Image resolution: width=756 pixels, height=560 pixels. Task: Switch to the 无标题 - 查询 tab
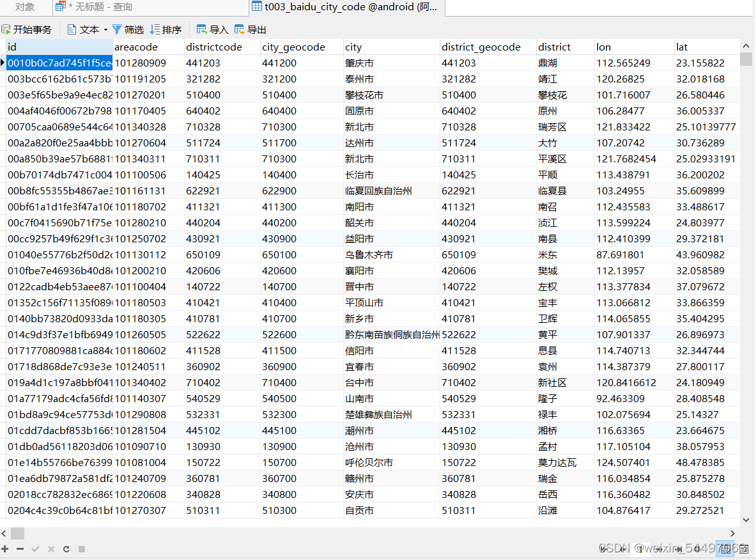150,7
